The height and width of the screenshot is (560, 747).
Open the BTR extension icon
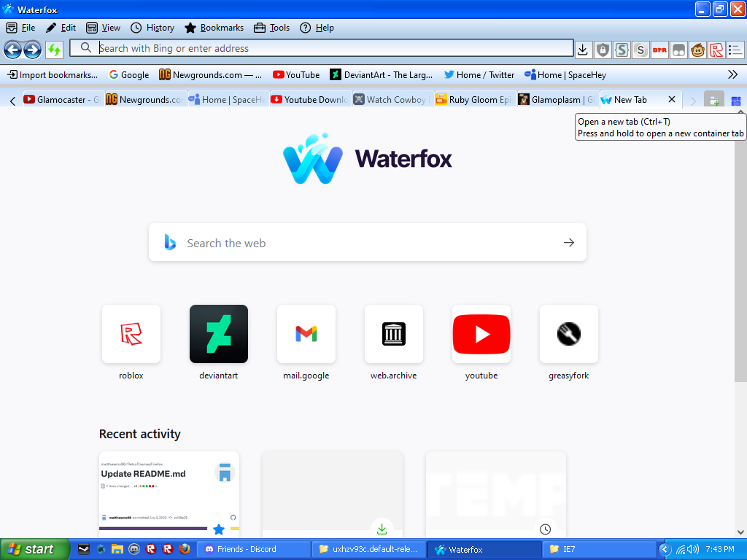(659, 50)
